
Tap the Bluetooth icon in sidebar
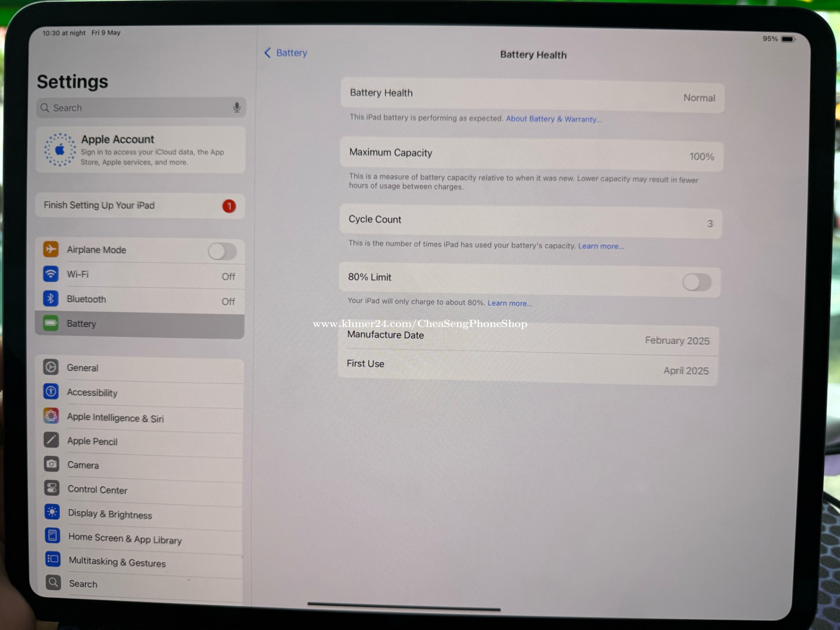click(51, 298)
